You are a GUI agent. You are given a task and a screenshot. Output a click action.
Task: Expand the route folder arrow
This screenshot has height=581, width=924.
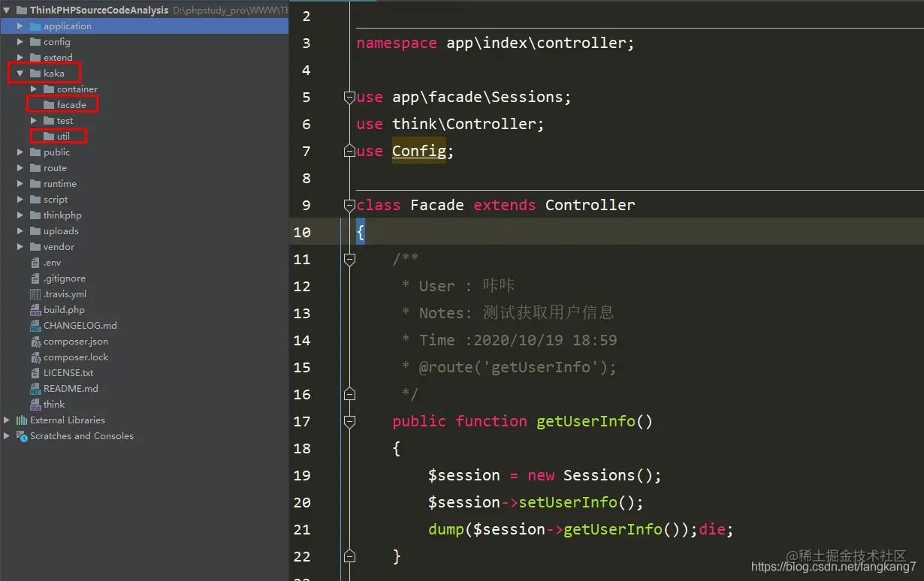click(21, 168)
